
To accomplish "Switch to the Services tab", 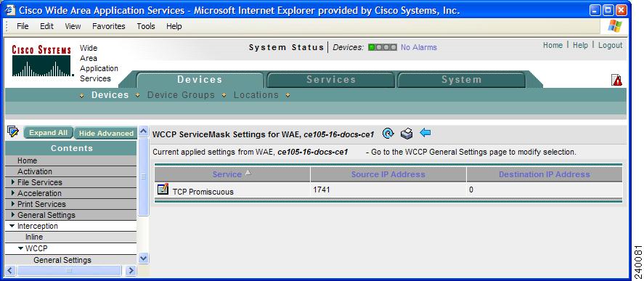I will coord(331,80).
